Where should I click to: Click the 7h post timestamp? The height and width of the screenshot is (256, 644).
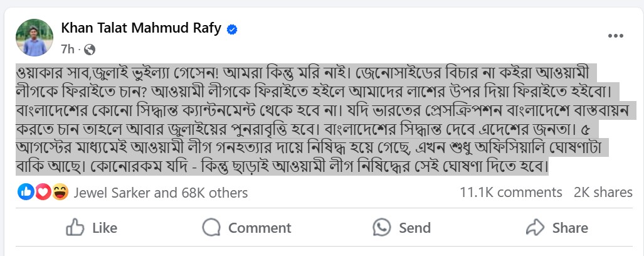click(x=68, y=48)
